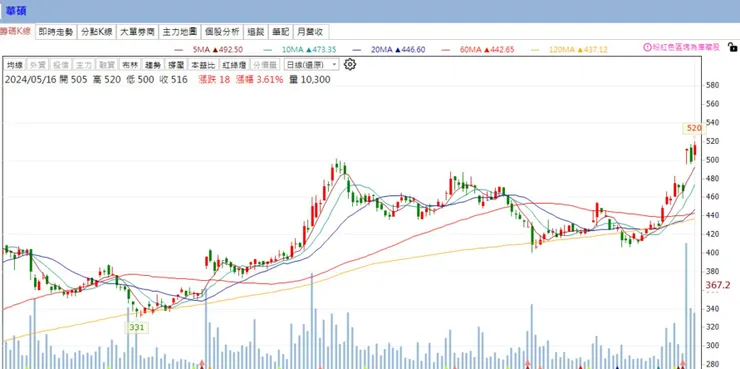Image resolution: width=740 pixels, height=369 pixels.
Task: Open the 月營收 tab
Action: pos(311,32)
